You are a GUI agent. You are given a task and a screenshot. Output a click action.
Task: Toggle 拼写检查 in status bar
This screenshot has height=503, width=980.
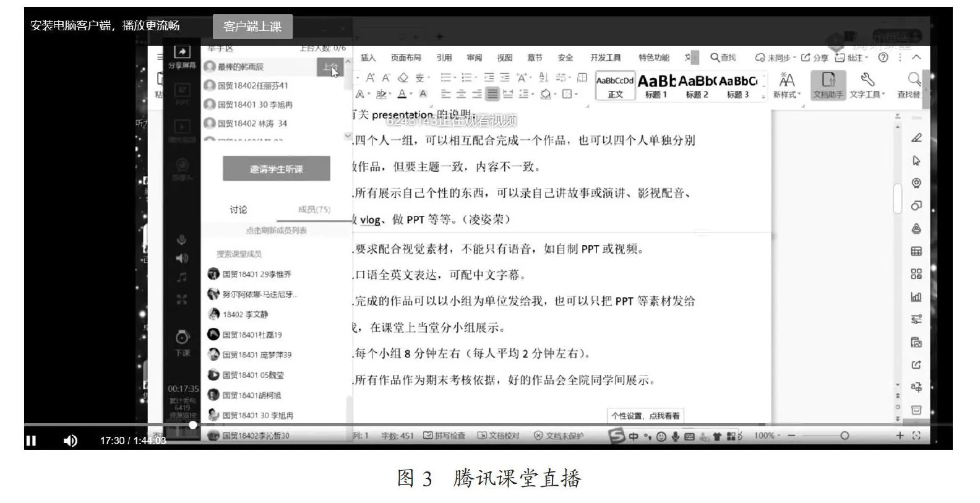tap(444, 436)
